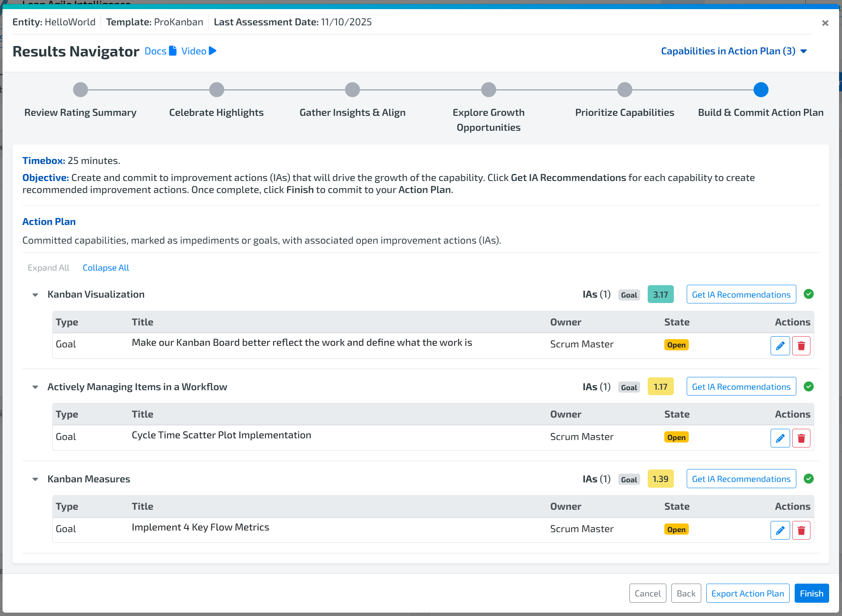
Task: Delete the Cycle Time Scatter Plot action
Action: 801,438
